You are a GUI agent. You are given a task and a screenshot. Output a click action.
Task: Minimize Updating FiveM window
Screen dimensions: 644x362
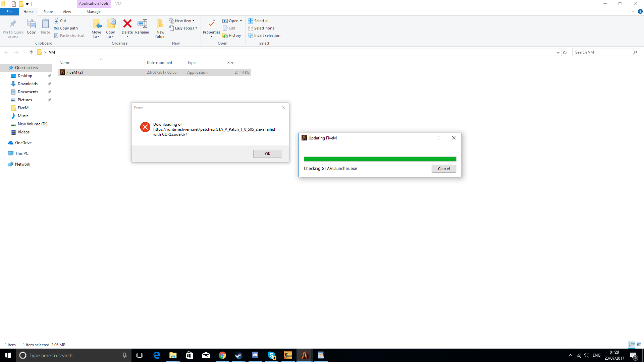click(x=423, y=138)
